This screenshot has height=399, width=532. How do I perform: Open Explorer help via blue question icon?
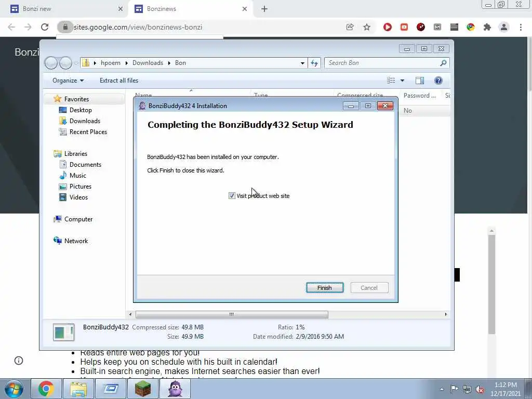(x=438, y=81)
